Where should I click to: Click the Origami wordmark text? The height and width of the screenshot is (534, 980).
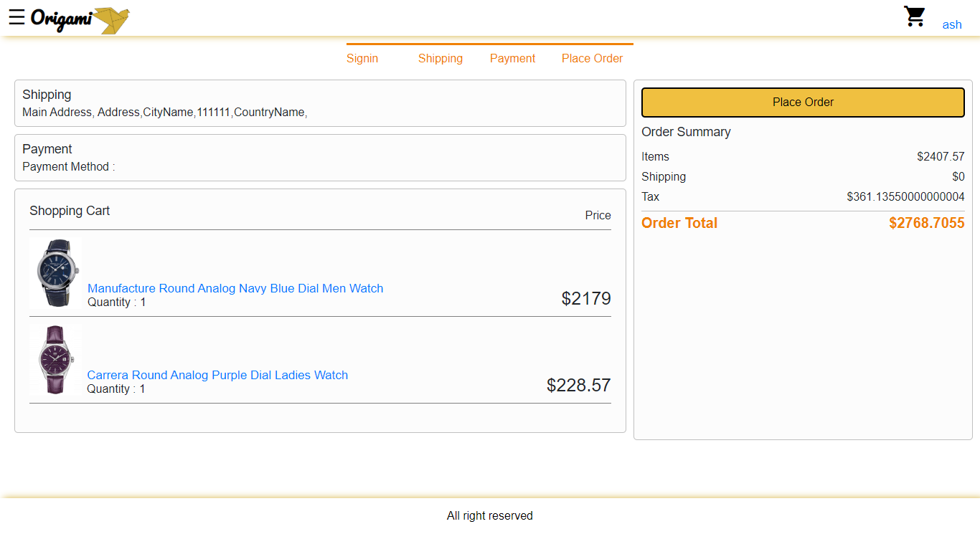tap(61, 19)
